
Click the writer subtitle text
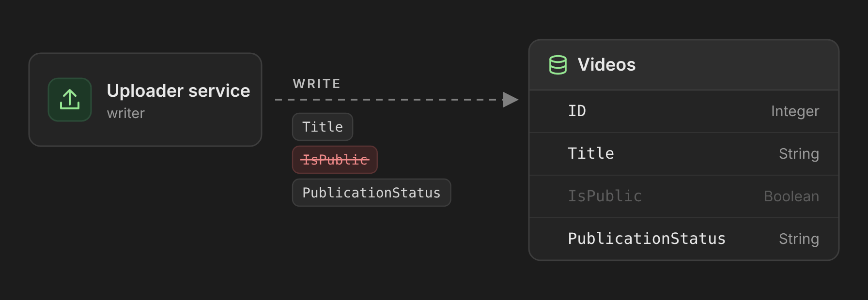(x=126, y=113)
